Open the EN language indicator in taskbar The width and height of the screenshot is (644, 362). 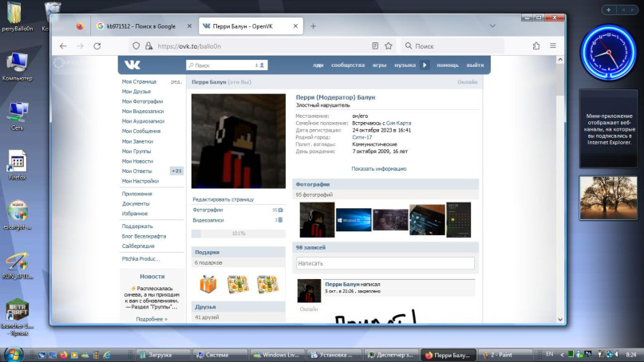click(548, 353)
